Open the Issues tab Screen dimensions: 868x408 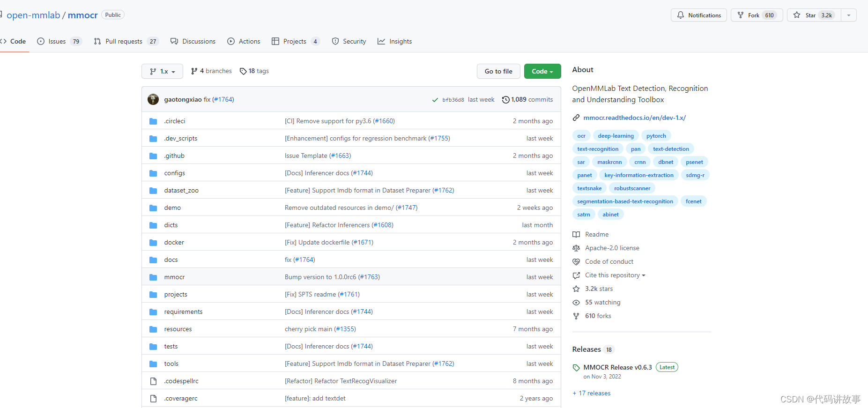click(x=59, y=41)
